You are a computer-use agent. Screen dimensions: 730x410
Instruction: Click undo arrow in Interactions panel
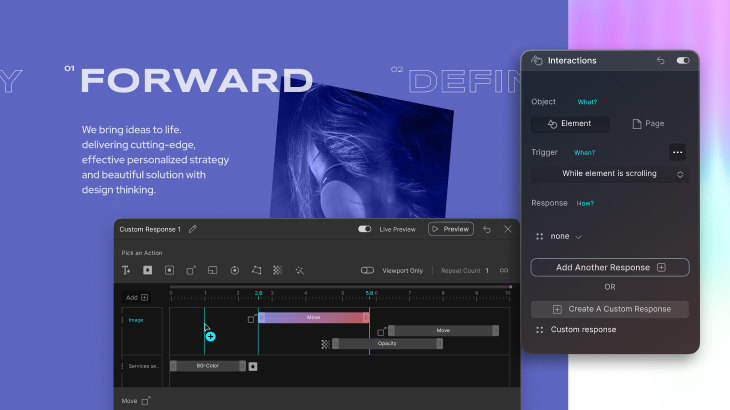coord(660,60)
